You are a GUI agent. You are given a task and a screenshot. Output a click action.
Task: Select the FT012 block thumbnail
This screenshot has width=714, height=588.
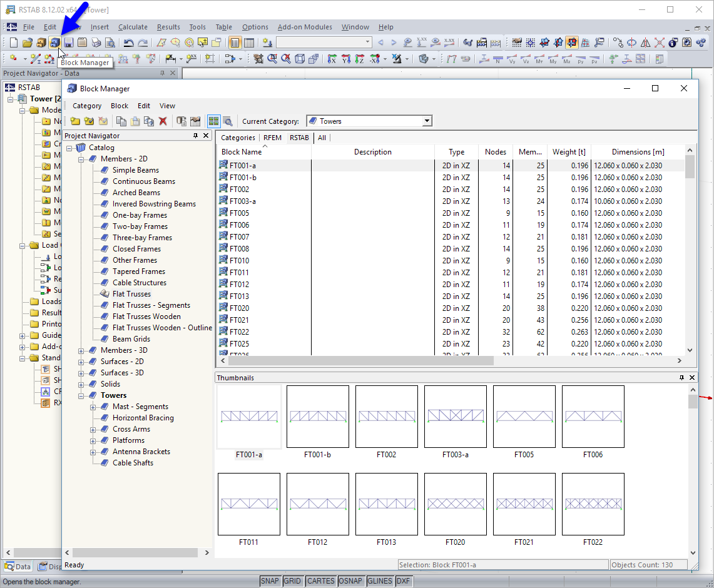(317, 504)
